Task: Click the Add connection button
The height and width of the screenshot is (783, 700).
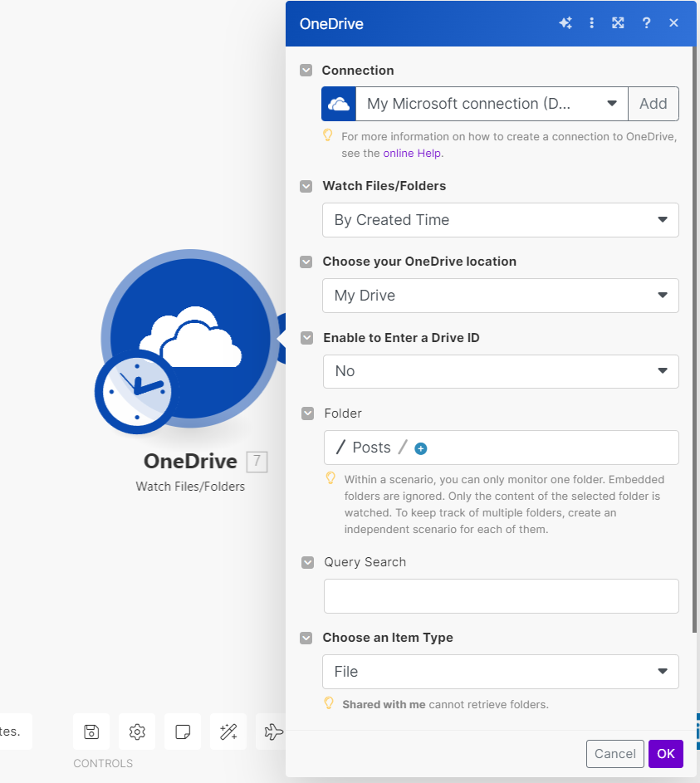Action: click(653, 104)
